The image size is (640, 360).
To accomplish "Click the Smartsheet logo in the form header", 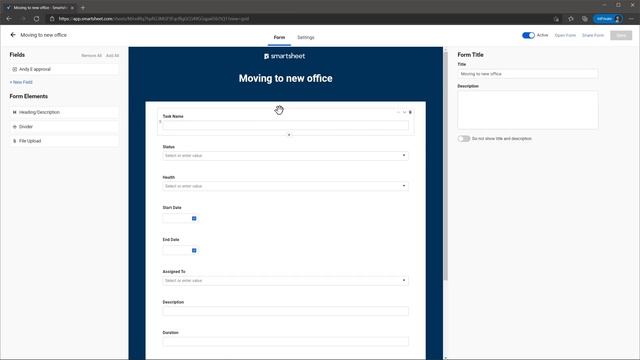I will tap(284, 56).
